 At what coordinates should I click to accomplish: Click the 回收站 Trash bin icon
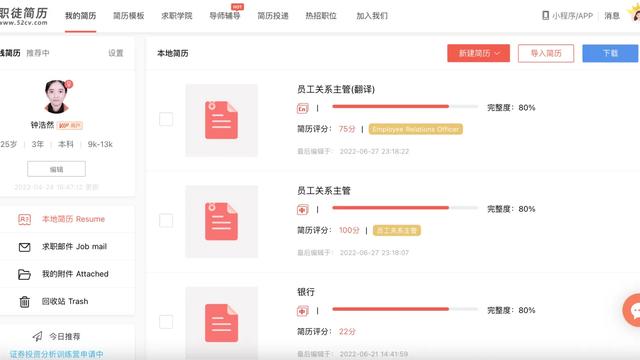24,302
